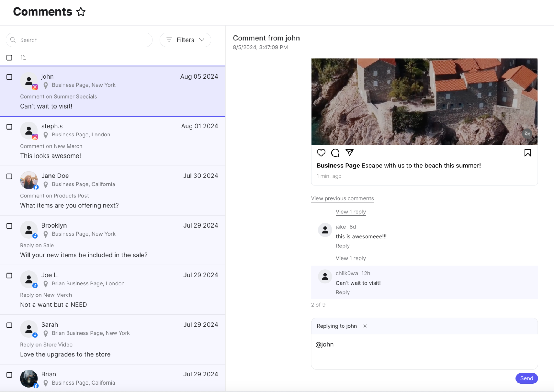
Task: Click 'Reply on Store Video' label
Action: pyautogui.click(x=46, y=345)
